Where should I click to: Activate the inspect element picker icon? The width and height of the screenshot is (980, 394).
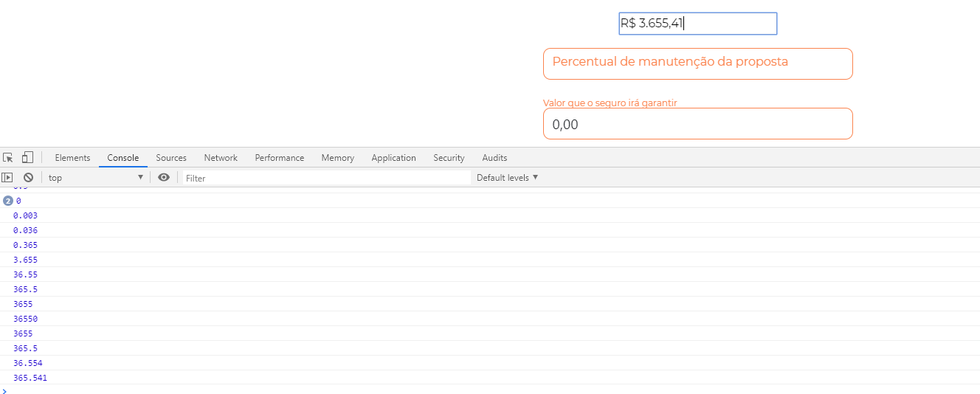coord(8,157)
